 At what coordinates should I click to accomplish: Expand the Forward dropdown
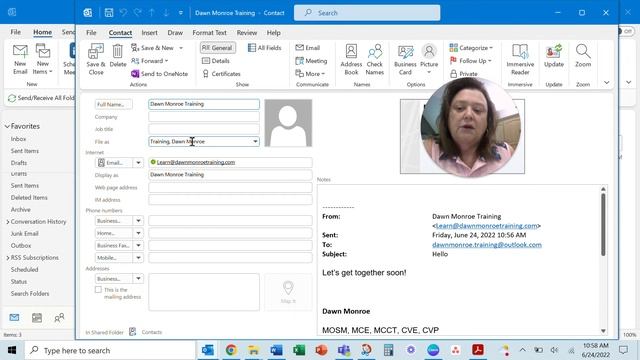pos(167,61)
